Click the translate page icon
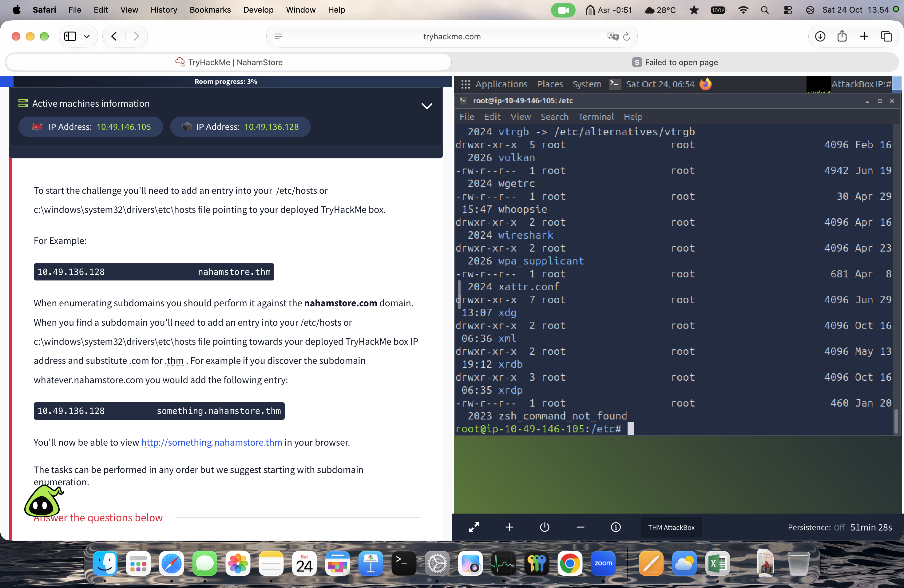The width and height of the screenshot is (904, 588). (613, 37)
